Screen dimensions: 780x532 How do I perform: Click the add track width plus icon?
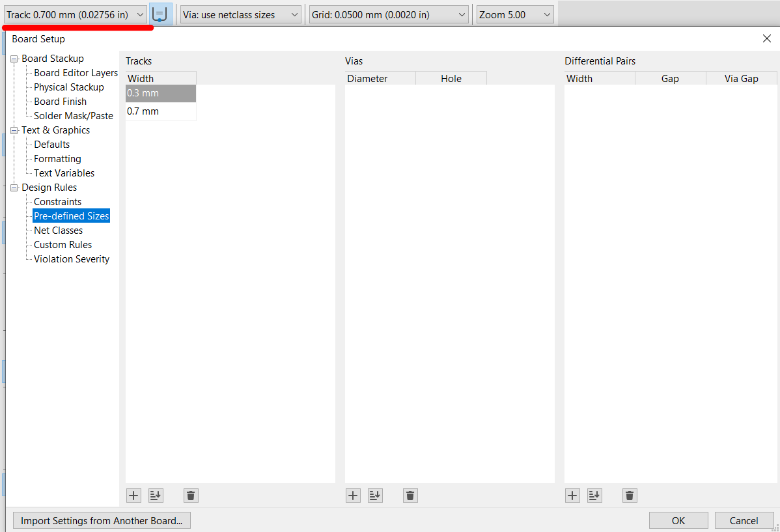[133, 496]
